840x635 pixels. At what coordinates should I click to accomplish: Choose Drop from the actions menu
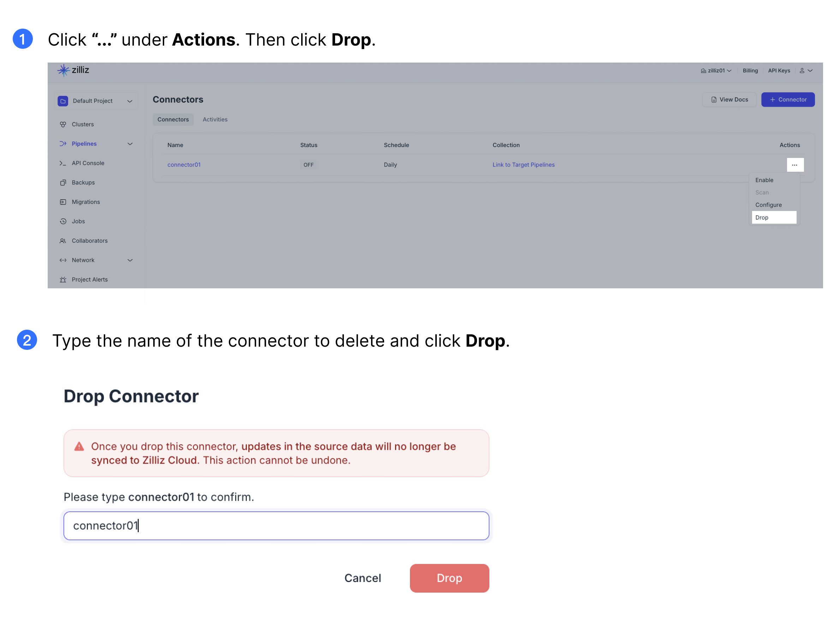click(x=774, y=218)
